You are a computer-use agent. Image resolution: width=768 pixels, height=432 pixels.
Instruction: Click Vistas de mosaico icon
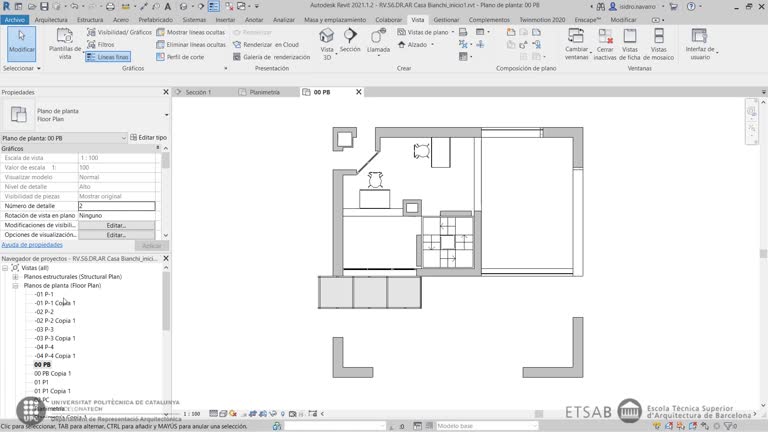[x=659, y=45]
